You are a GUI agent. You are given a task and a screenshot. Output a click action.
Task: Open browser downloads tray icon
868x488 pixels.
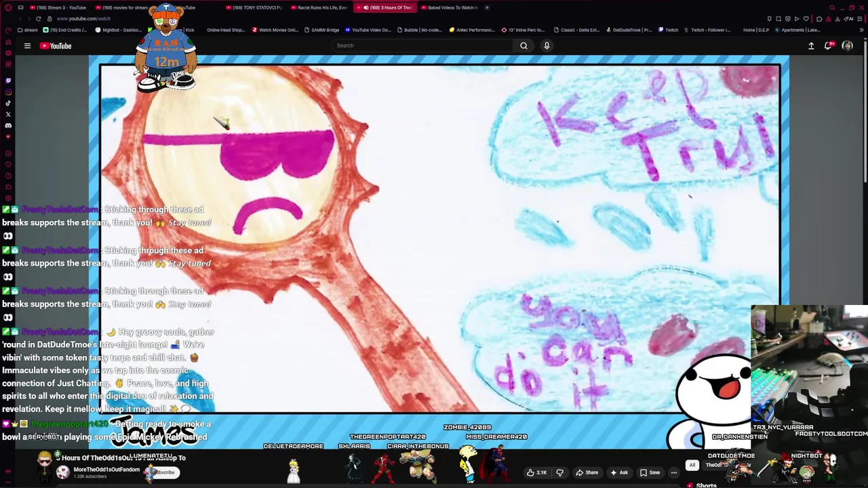pyautogui.click(x=837, y=18)
